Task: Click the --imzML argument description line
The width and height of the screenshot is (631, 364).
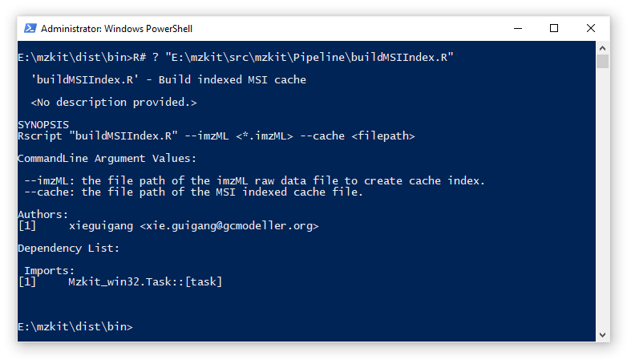Action: click(x=254, y=180)
